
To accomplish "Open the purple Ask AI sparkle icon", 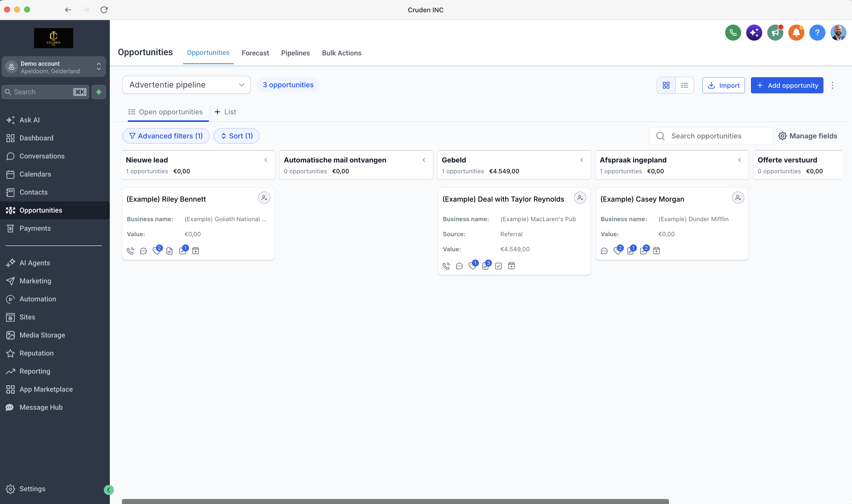I will 754,33.
